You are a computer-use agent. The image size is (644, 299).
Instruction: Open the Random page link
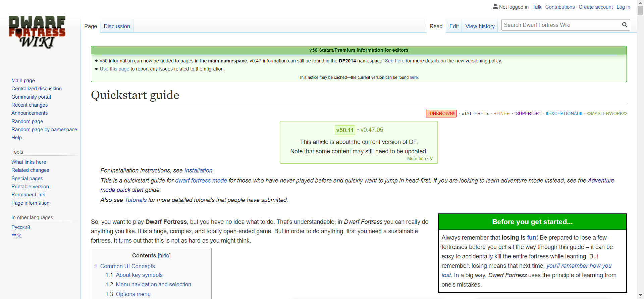(27, 121)
